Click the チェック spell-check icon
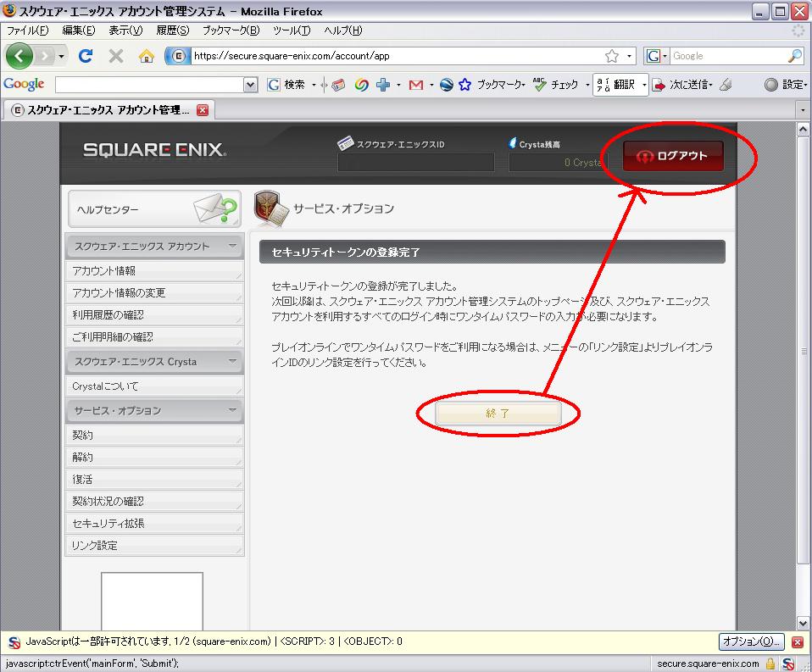The width and height of the screenshot is (812, 672). (540, 85)
